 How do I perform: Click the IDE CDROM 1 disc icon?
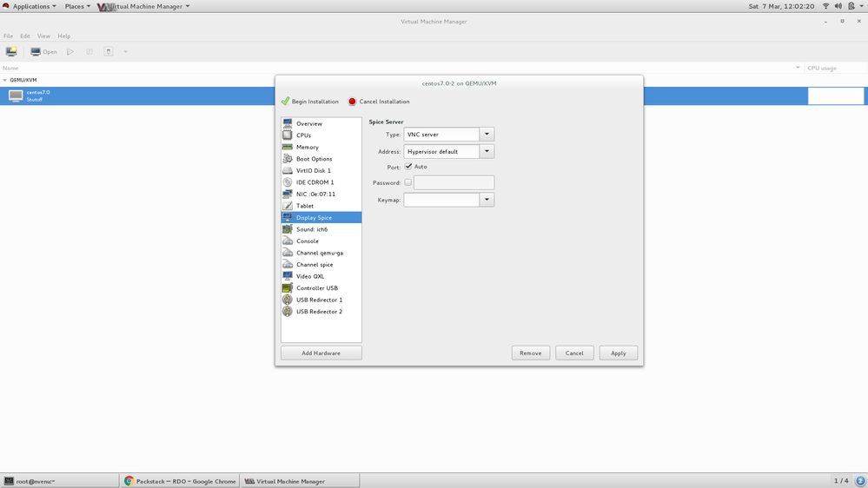pos(288,182)
